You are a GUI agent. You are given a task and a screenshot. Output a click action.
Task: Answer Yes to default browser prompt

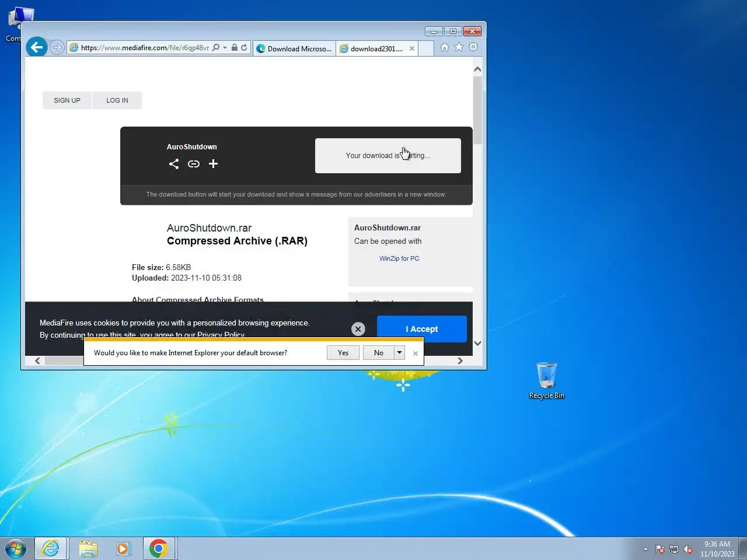pyautogui.click(x=343, y=353)
